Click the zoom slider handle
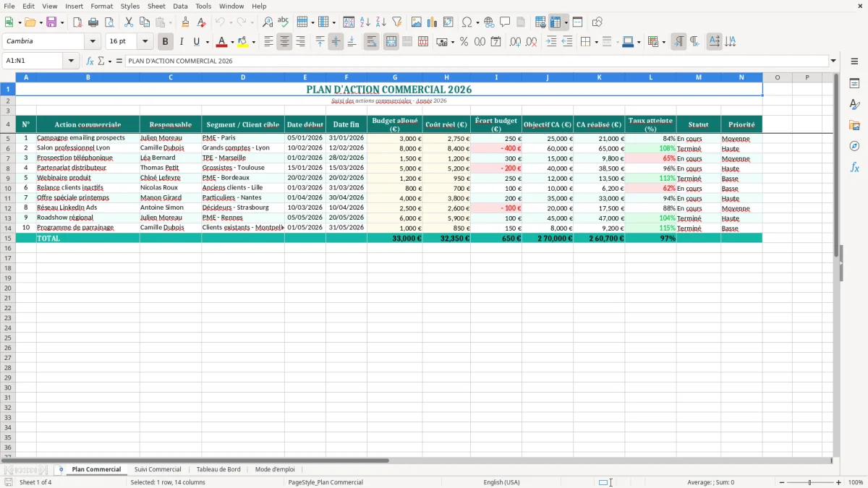Screen dimensions: 868x488 pos(810,482)
